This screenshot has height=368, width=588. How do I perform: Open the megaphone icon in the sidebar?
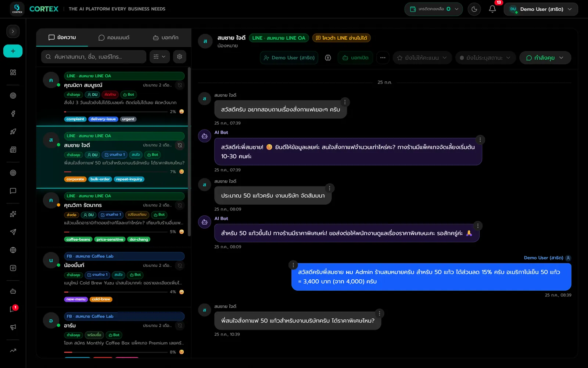[13, 328]
